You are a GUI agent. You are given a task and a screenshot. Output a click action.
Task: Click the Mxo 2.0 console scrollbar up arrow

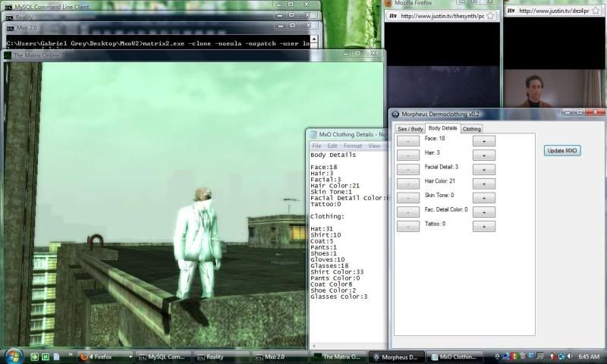(314, 39)
